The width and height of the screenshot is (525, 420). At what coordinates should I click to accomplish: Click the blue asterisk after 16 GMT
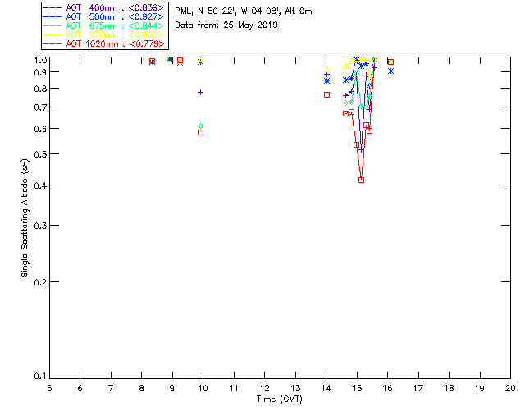[390, 71]
